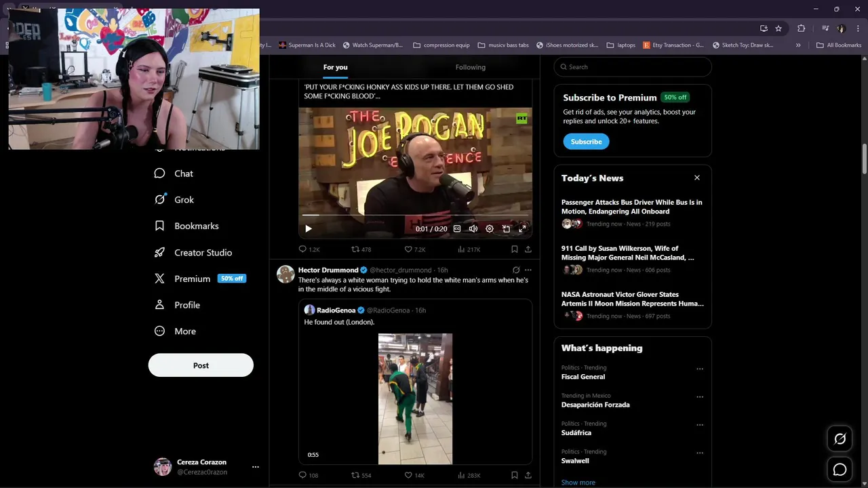
Task: Mute the Joe Rogan video volume
Action: (473, 229)
